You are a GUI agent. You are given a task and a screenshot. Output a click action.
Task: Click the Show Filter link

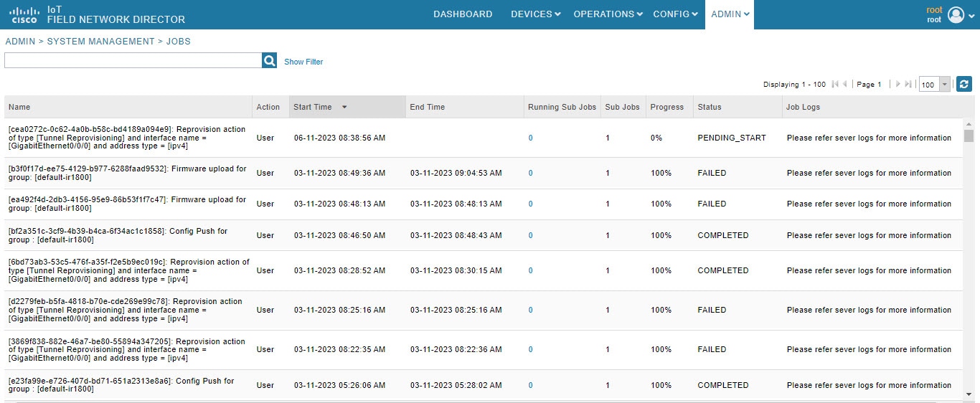[x=303, y=62]
